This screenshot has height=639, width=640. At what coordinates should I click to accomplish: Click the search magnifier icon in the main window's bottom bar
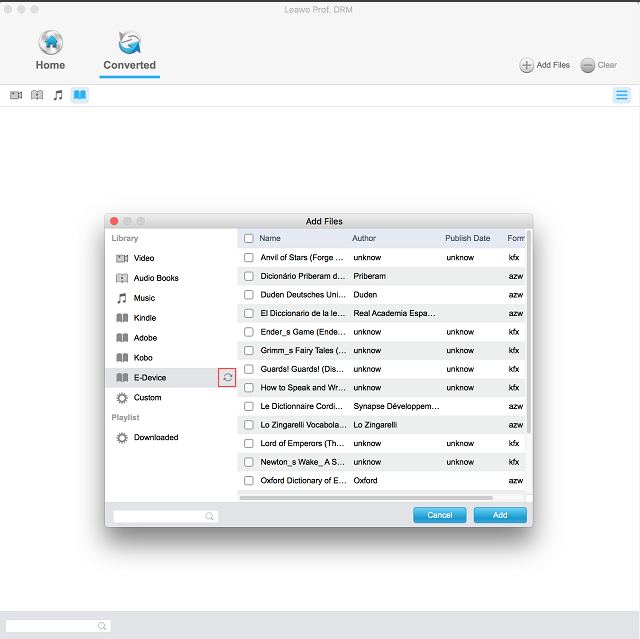pos(102,626)
